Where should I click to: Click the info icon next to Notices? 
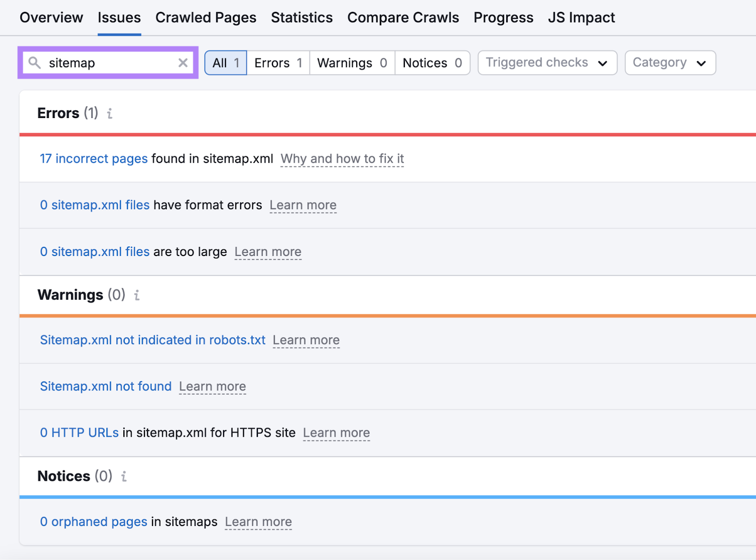pyautogui.click(x=124, y=476)
